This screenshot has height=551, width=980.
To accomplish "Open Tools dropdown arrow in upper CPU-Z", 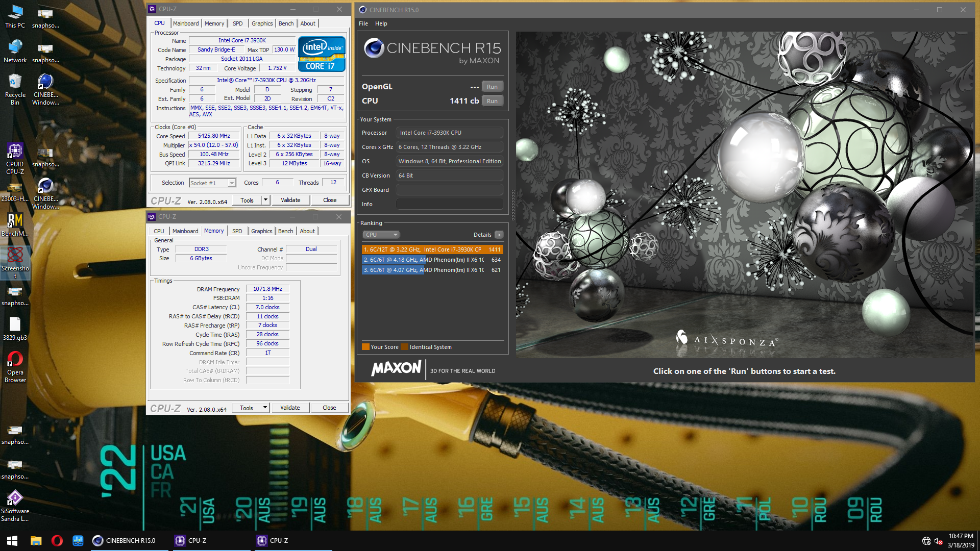I will (x=265, y=200).
